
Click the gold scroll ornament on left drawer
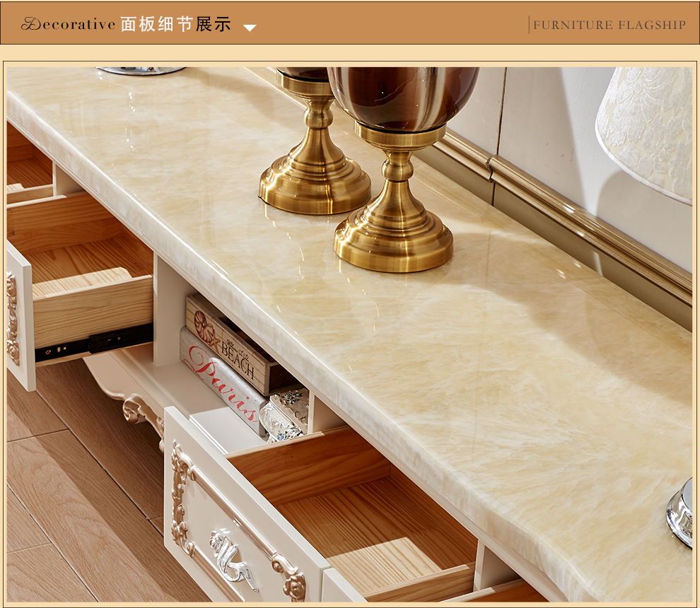13,318
